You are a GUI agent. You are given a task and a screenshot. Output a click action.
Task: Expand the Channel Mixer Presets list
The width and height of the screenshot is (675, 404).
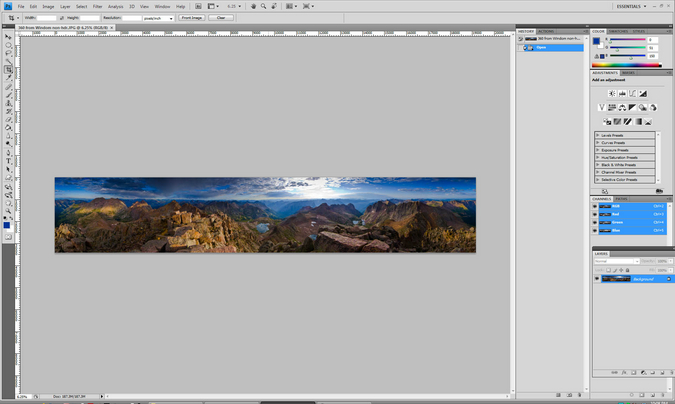pos(598,172)
